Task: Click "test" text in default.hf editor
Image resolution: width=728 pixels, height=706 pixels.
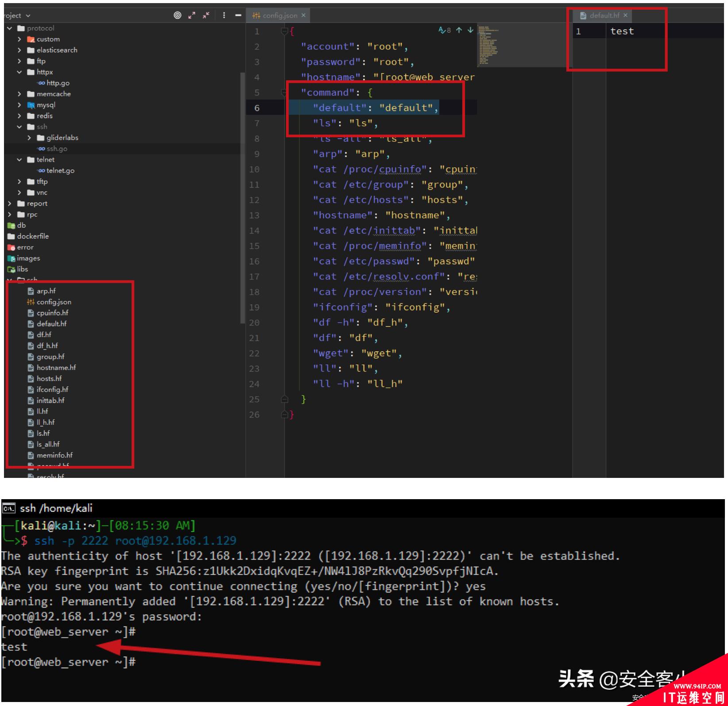Action: tap(622, 31)
